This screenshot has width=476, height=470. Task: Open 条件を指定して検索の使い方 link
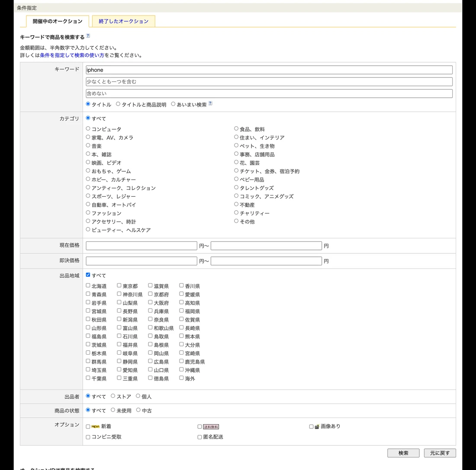click(72, 55)
